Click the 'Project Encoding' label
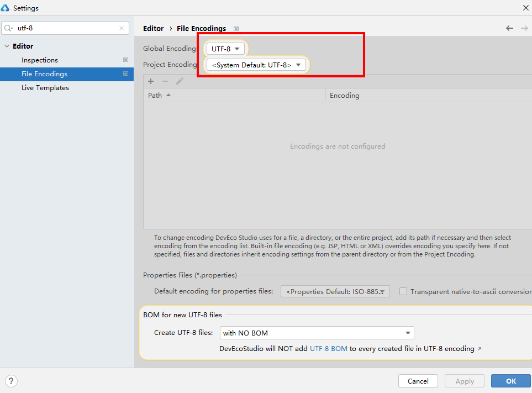This screenshot has width=532, height=393. [x=170, y=65]
